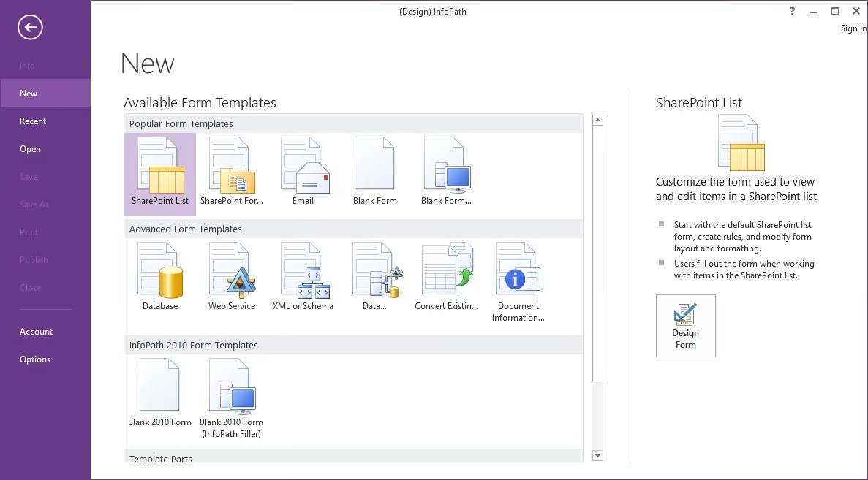Switch to the Recent section
This screenshot has width=868, height=480.
click(x=33, y=121)
